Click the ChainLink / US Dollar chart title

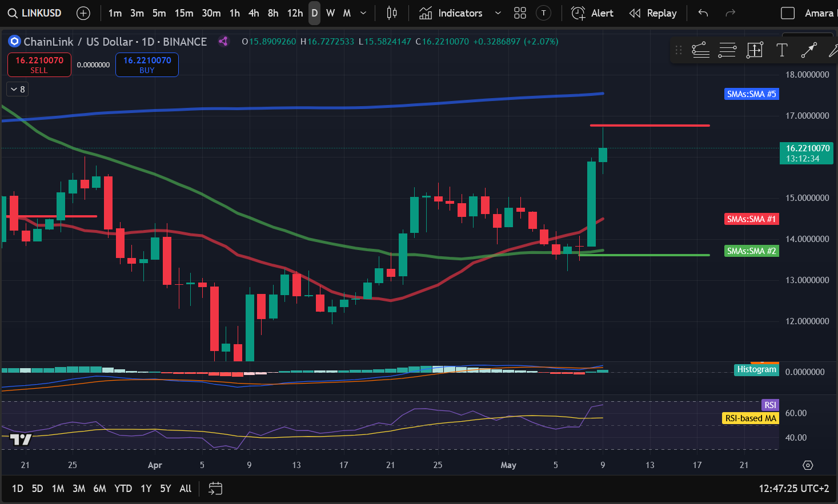point(115,42)
